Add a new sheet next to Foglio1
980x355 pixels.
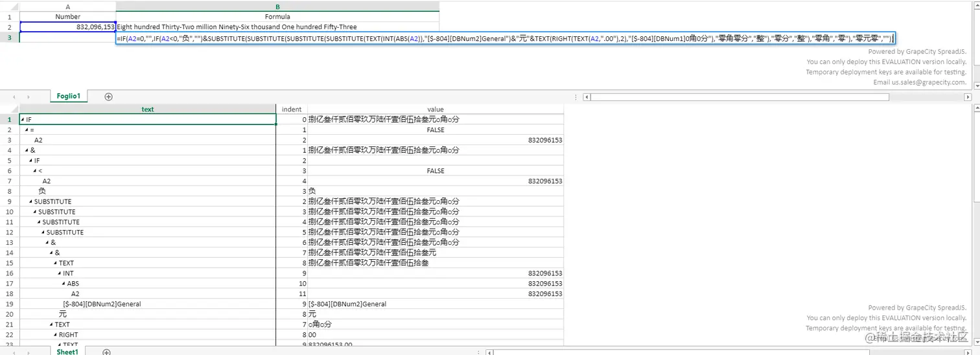pyautogui.click(x=108, y=97)
